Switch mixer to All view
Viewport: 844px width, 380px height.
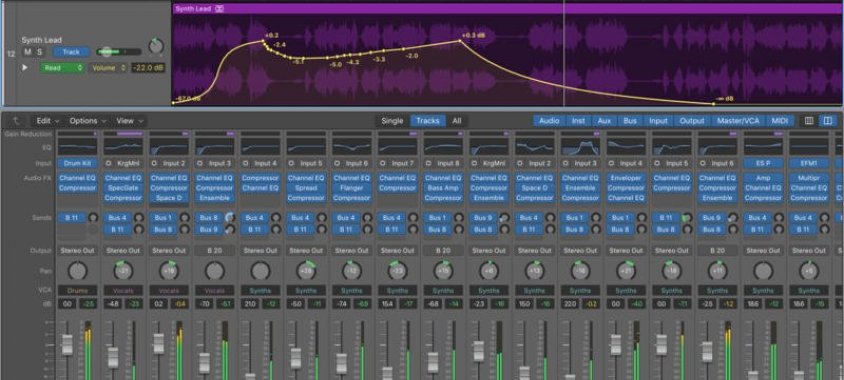[456, 121]
